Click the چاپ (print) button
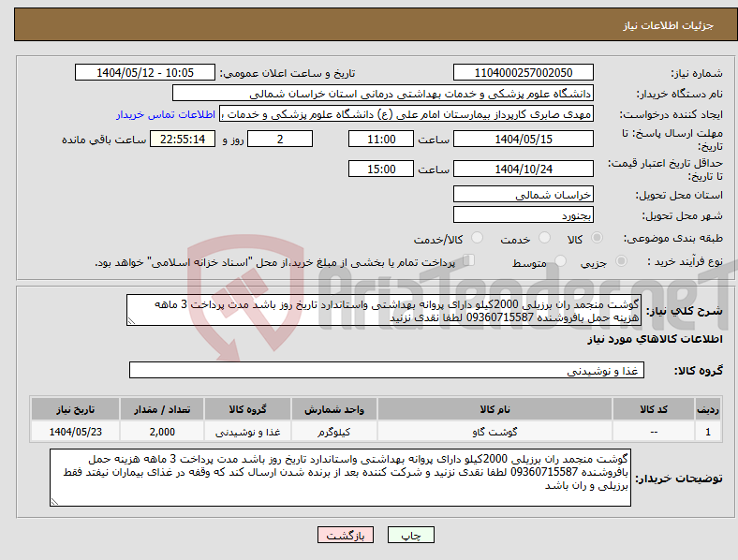The image size is (738, 560). click(410, 535)
